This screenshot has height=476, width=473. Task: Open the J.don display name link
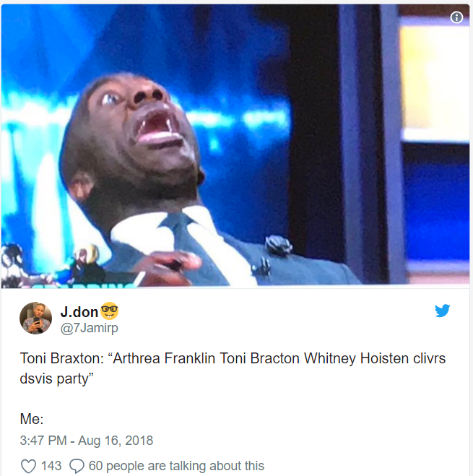click(x=79, y=312)
